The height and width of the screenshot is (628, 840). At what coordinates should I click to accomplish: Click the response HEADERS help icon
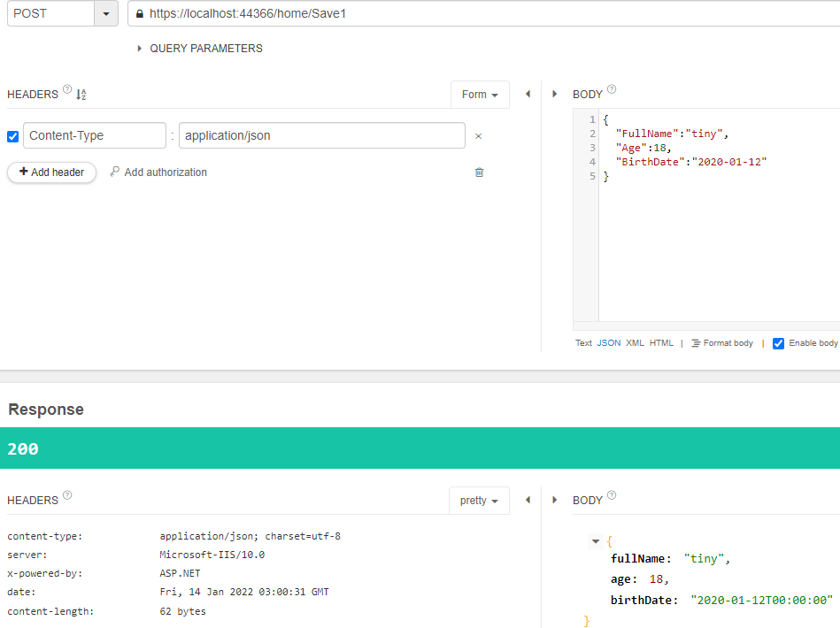[x=67, y=494]
